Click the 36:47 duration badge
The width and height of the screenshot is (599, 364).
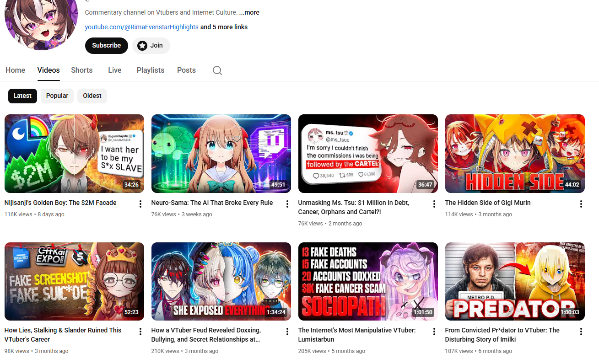tap(425, 185)
